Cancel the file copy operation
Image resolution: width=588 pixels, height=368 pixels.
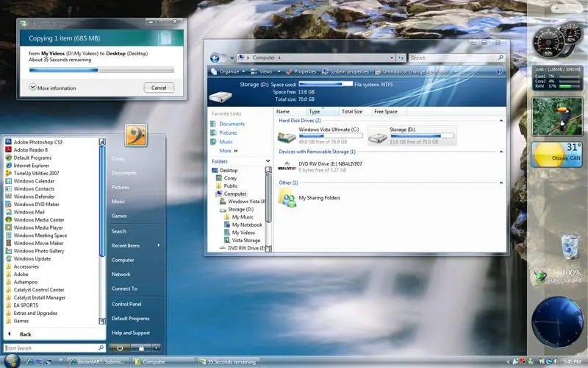tap(159, 88)
